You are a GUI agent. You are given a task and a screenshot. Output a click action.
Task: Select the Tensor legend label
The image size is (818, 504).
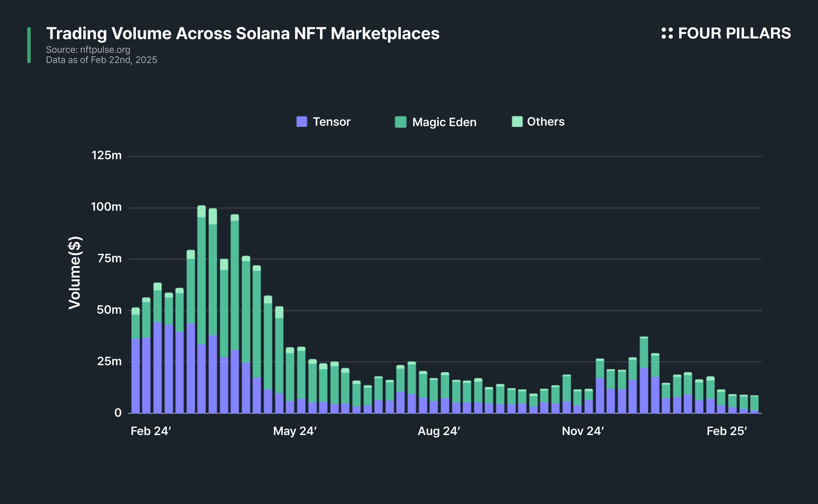(x=332, y=122)
